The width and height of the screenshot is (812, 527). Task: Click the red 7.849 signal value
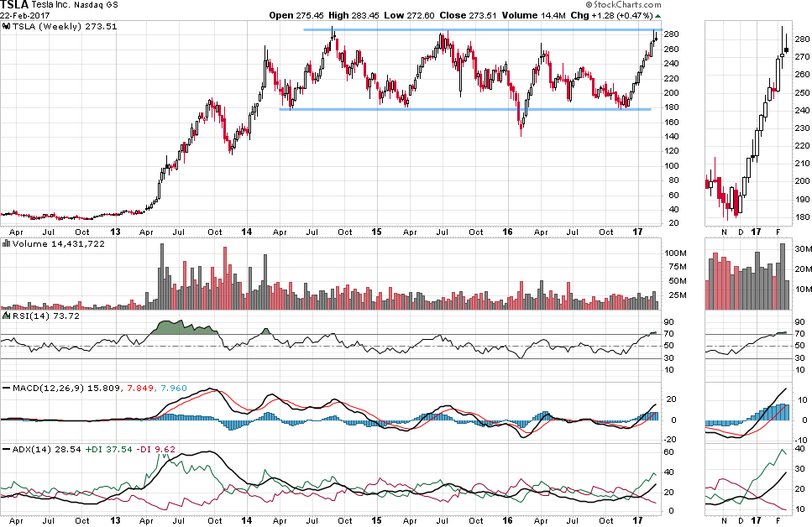pos(140,388)
